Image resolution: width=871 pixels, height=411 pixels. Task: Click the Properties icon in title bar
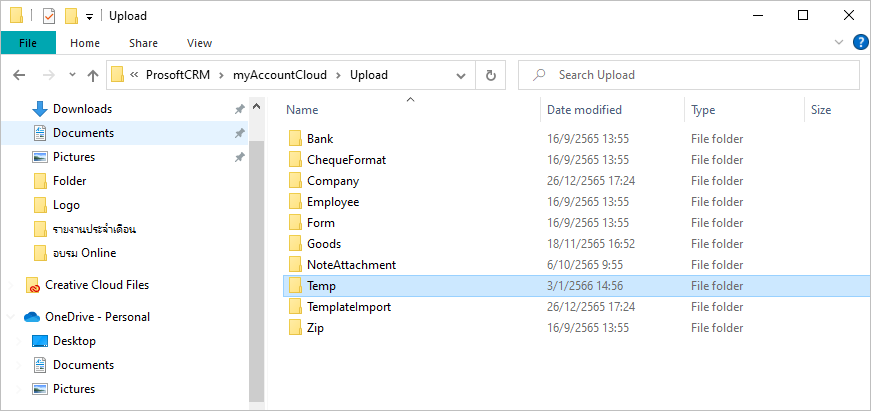[x=49, y=16]
